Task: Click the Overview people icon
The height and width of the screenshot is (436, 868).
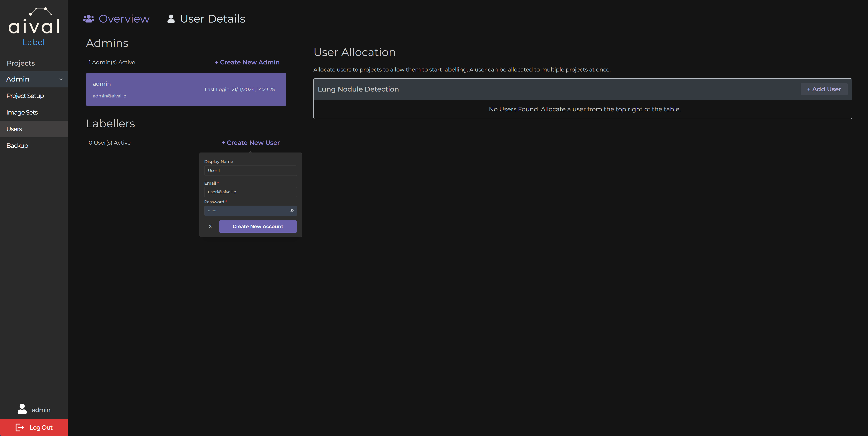Action: (88, 19)
